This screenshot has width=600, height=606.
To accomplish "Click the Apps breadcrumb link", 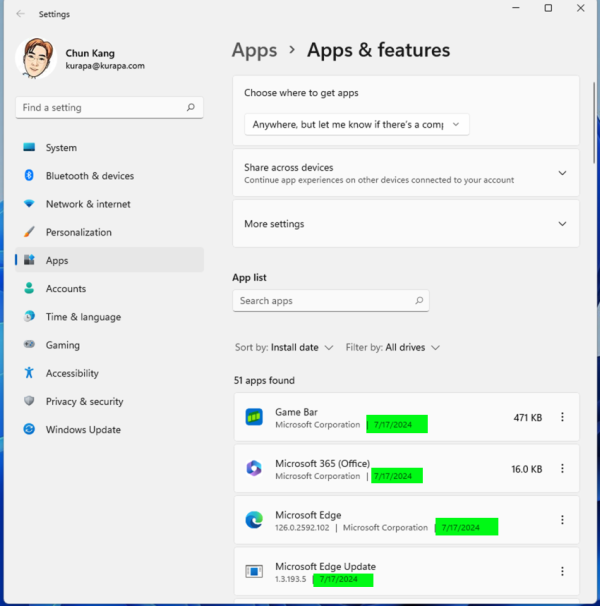I will tap(254, 50).
